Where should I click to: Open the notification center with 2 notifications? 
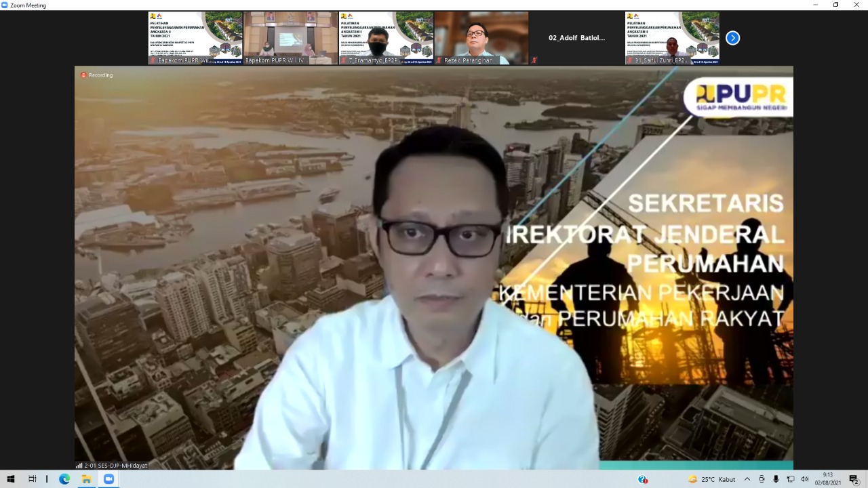(854, 479)
